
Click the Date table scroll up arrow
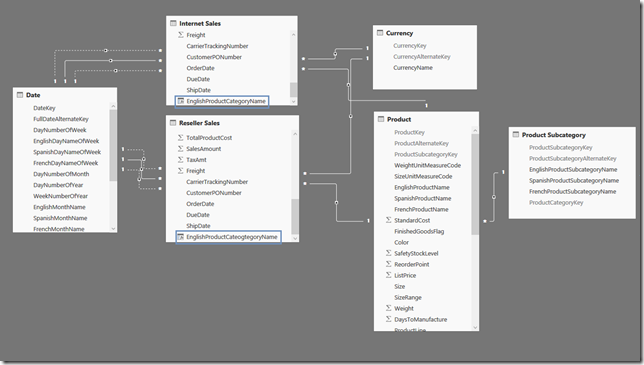[x=113, y=106]
